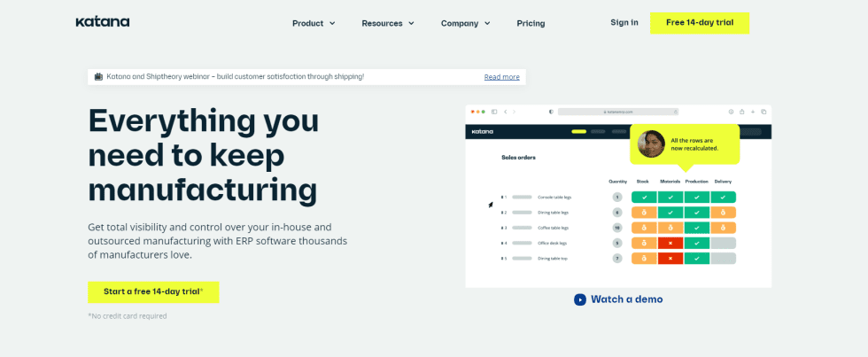The image size is (868, 357).
Task: Click Stock timer icon for Dining table legs
Action: tap(645, 213)
